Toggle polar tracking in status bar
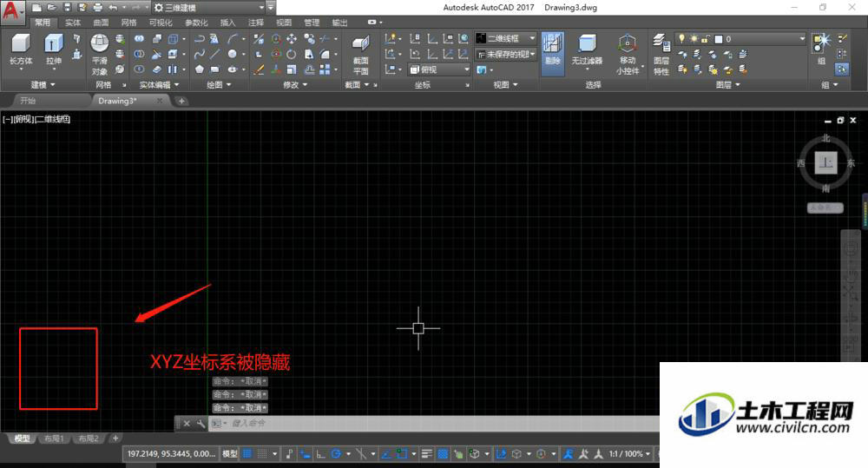Image resolution: width=868 pixels, height=468 pixels. tap(336, 453)
